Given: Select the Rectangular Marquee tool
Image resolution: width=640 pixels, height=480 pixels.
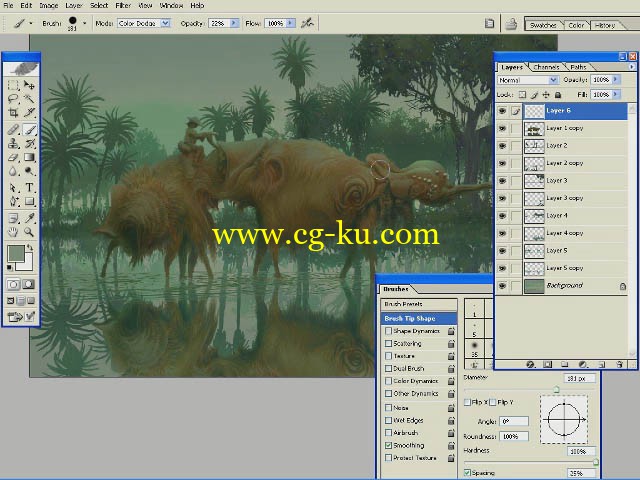Looking at the screenshot, I should (x=13, y=85).
